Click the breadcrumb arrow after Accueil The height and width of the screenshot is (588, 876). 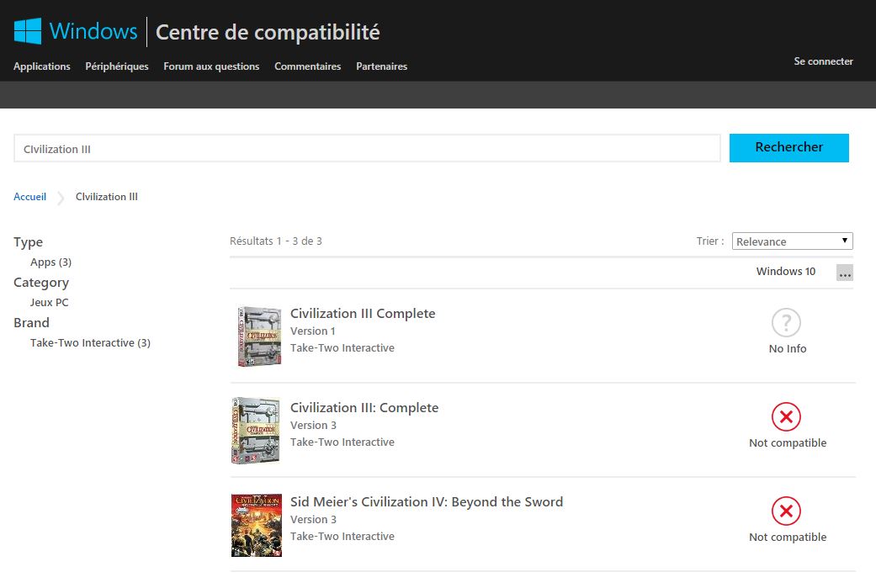(60, 197)
